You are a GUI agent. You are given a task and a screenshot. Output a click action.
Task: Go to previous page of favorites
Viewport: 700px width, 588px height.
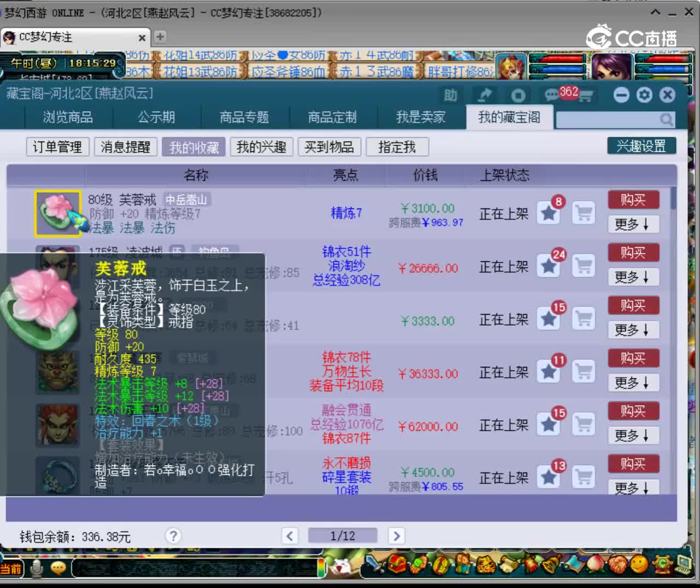point(290,536)
